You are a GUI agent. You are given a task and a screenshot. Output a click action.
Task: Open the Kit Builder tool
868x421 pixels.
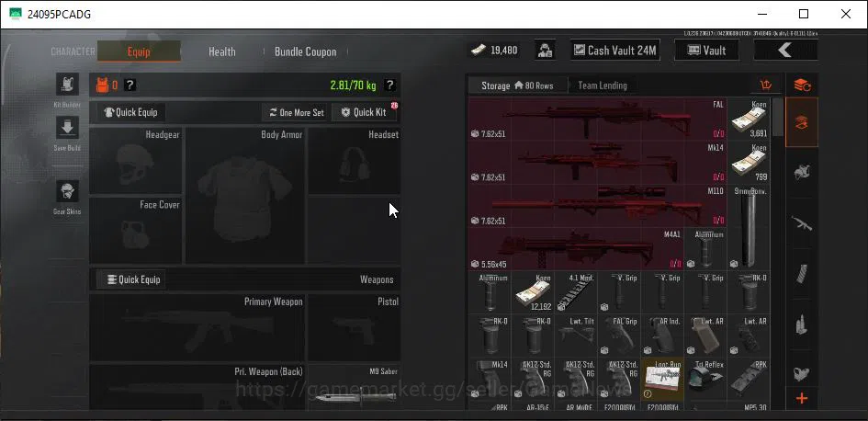68,85
